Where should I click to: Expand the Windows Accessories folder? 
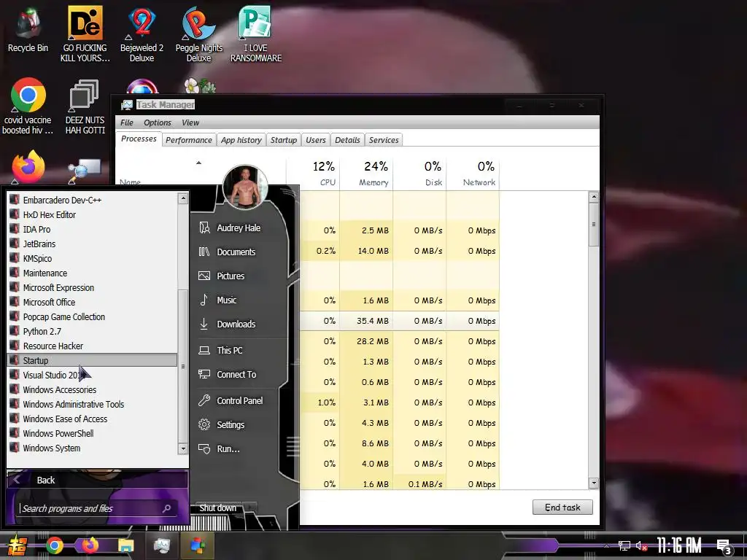tap(93, 390)
